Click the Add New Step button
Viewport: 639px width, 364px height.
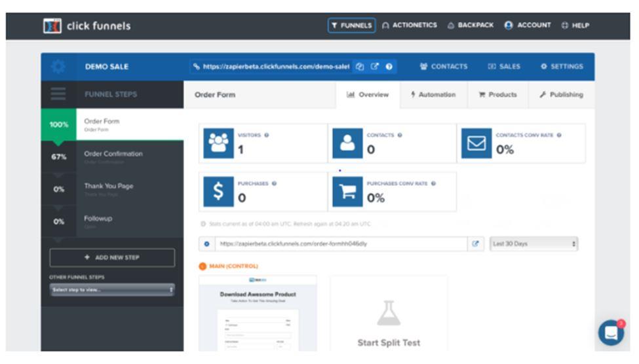click(x=112, y=258)
